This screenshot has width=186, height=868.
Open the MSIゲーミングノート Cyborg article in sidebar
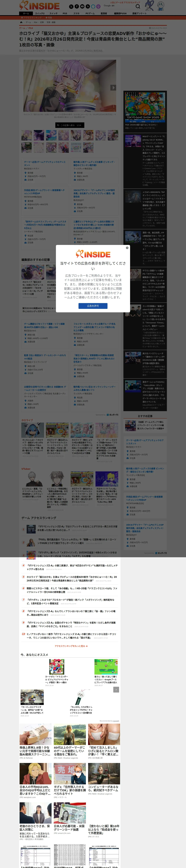pyautogui.click(x=145, y=160)
